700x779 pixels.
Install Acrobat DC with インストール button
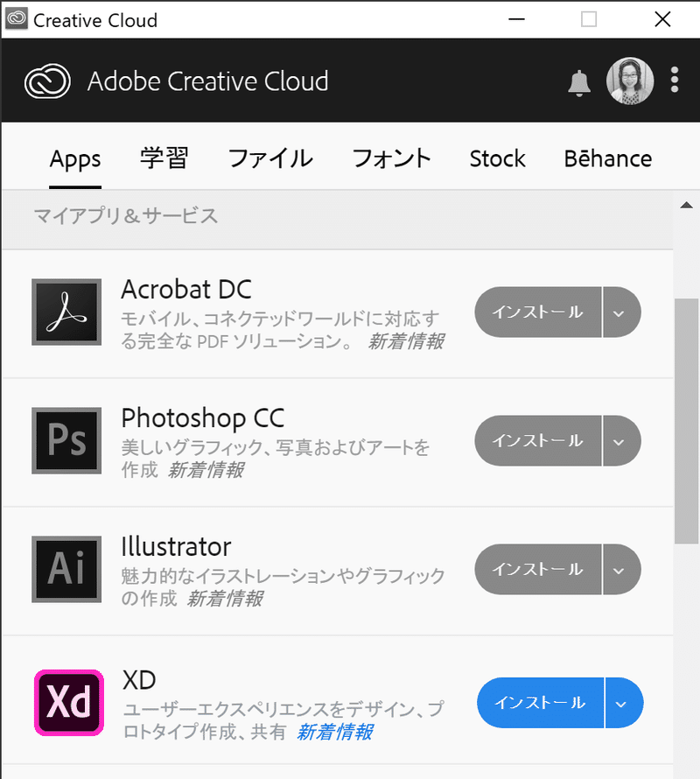pos(538,312)
